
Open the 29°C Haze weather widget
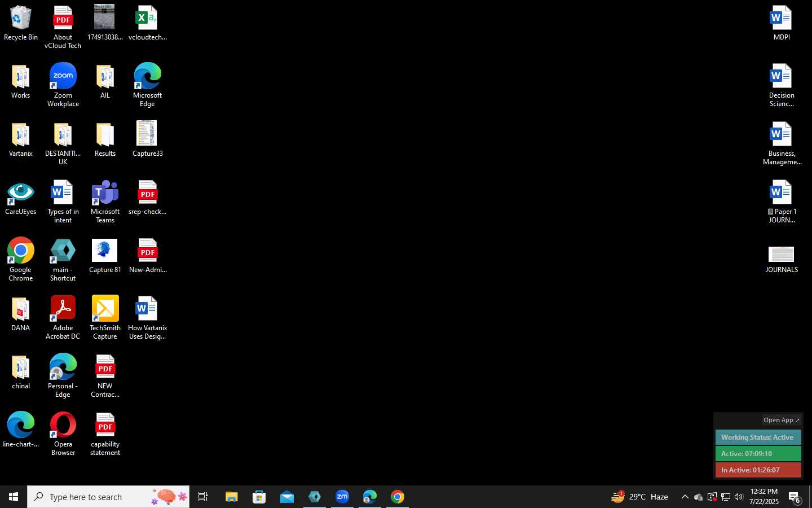click(x=640, y=497)
